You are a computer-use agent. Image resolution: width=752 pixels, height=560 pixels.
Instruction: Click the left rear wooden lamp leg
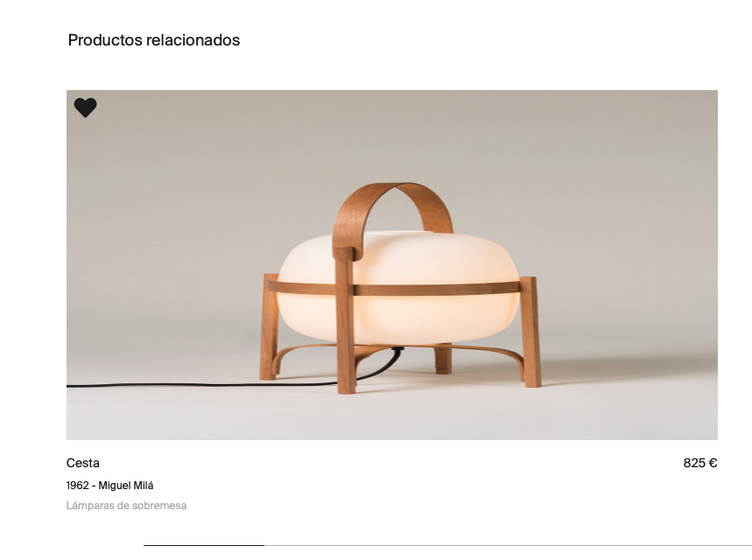pos(269,327)
